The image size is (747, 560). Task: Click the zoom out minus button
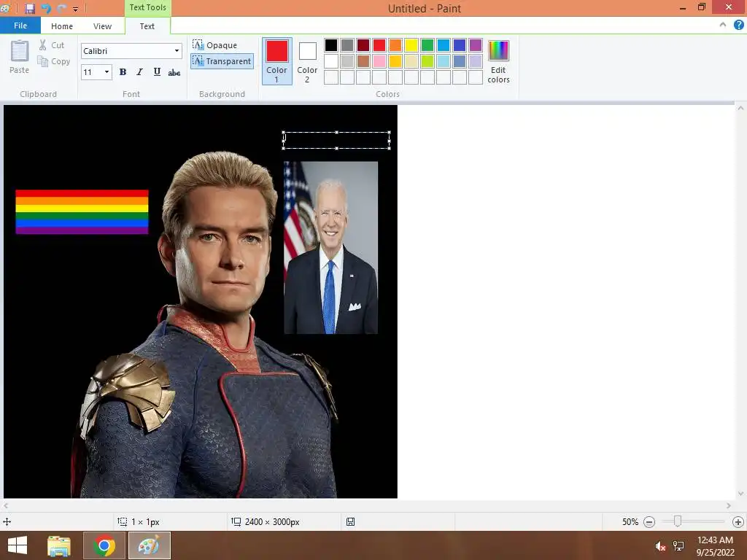point(649,522)
